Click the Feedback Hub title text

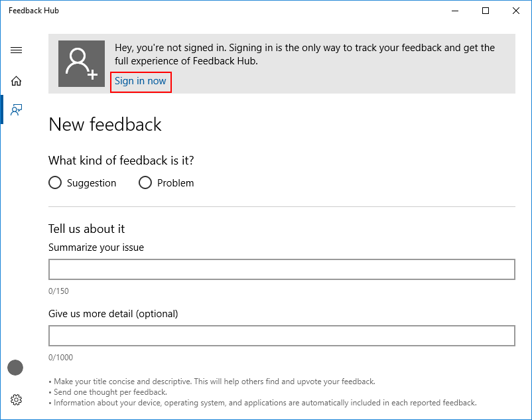[x=34, y=11]
